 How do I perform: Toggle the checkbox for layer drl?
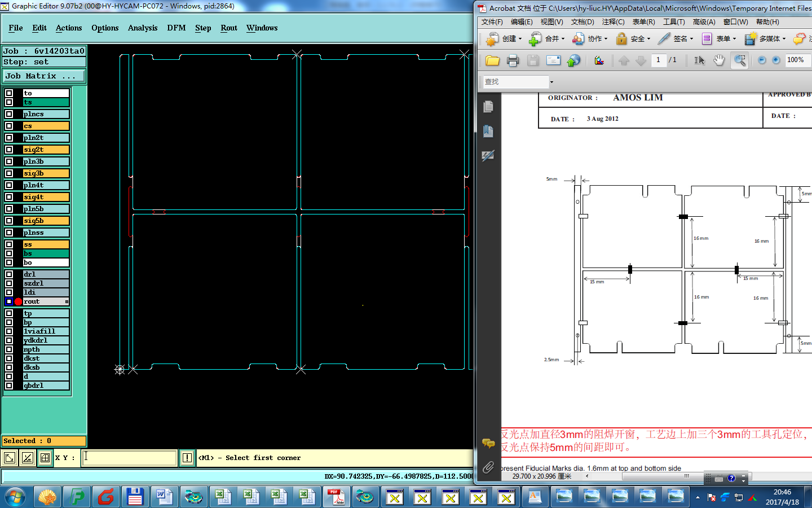[x=9, y=274]
